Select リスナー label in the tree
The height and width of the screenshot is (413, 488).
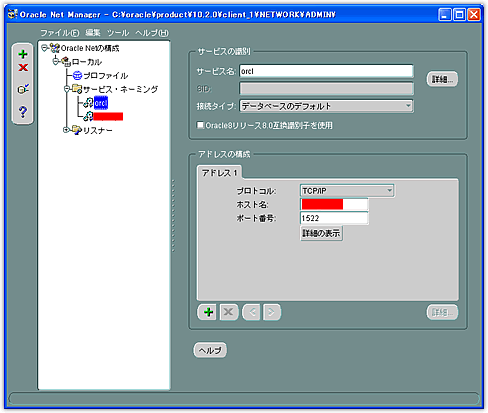coord(98,130)
